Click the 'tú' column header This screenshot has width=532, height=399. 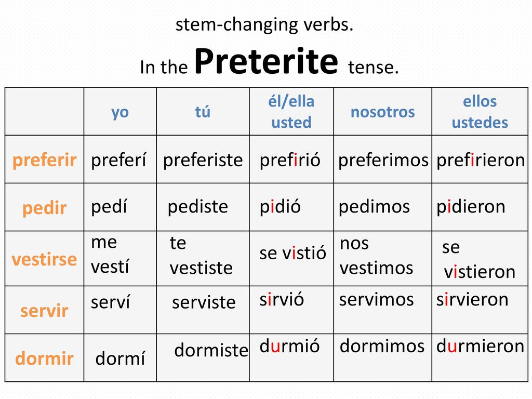point(203,112)
